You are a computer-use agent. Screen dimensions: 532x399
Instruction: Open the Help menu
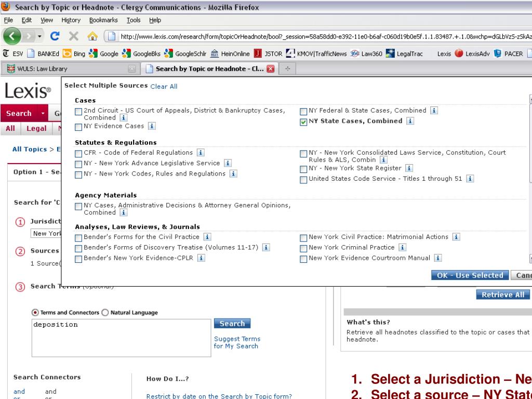[x=155, y=20]
